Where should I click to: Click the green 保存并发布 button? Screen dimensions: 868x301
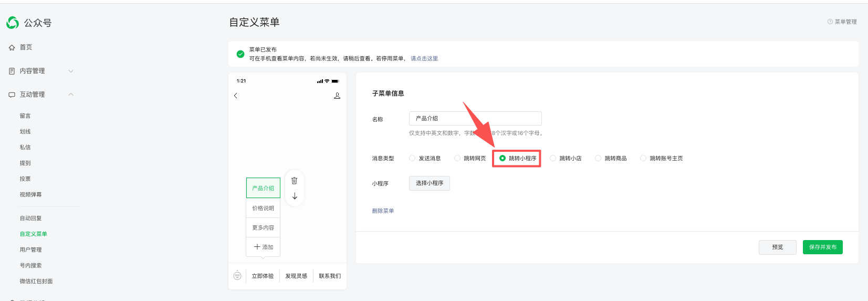point(822,247)
